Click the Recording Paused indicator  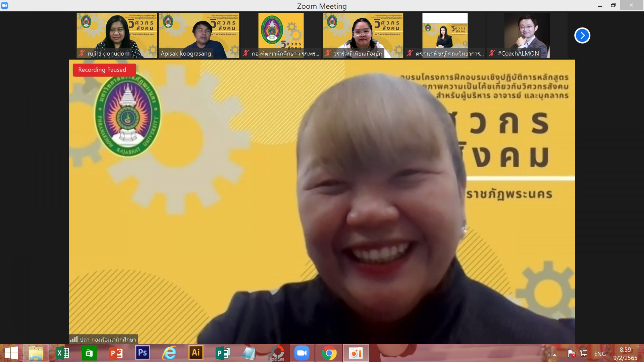pos(104,70)
